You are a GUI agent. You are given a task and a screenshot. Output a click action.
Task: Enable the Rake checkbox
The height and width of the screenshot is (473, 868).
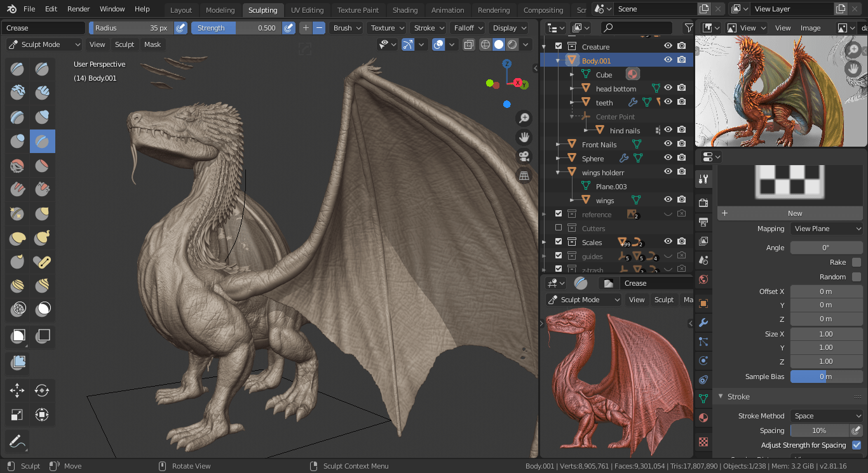point(857,262)
